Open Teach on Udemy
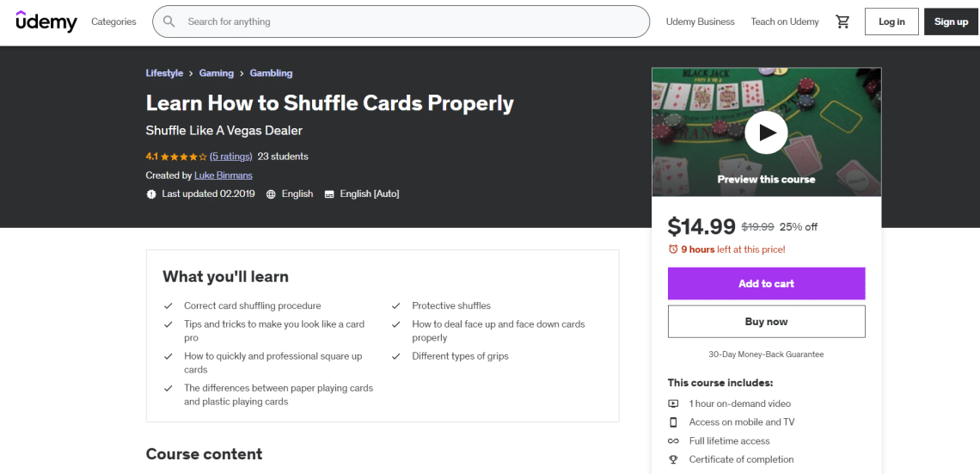Viewport: 980px width, 474px height. [784, 22]
